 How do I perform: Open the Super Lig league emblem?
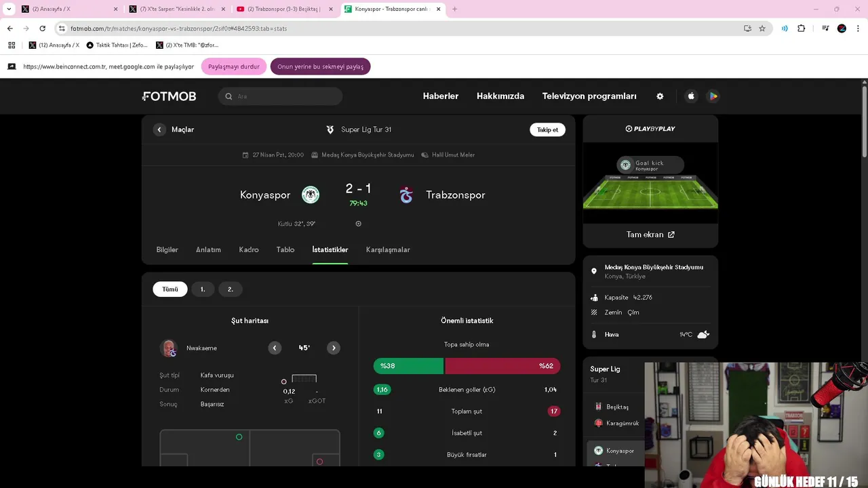[330, 129]
